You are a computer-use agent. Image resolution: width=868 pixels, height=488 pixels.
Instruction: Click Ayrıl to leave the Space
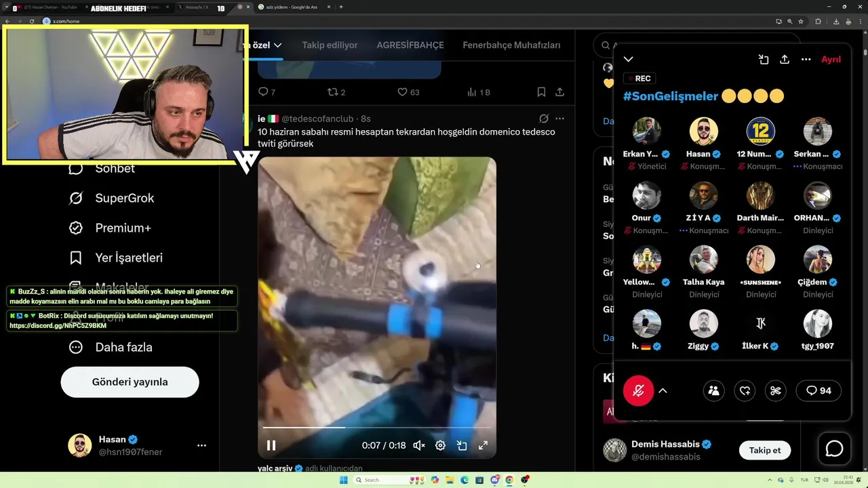831,59
